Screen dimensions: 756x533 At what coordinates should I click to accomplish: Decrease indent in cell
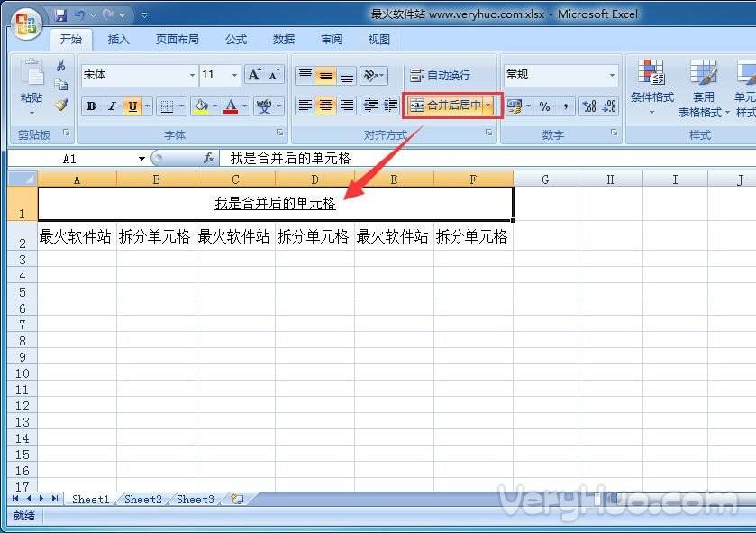[x=370, y=106]
